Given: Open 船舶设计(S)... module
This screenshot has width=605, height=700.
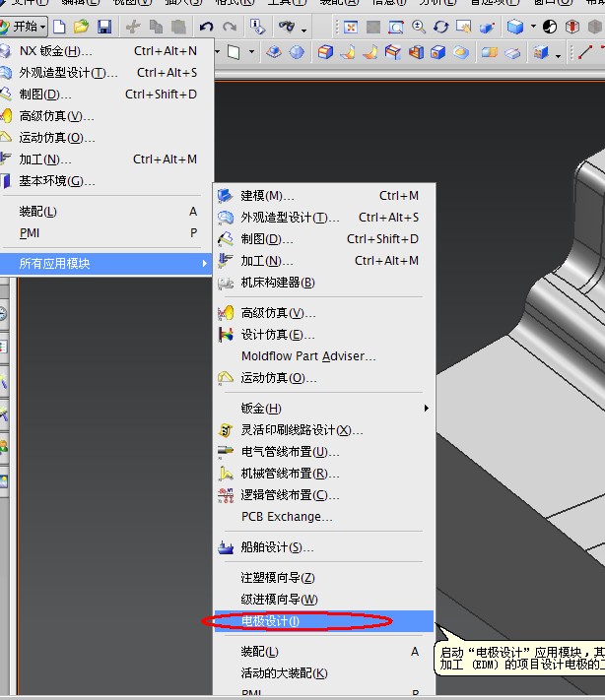Looking at the screenshot, I should (324, 546).
